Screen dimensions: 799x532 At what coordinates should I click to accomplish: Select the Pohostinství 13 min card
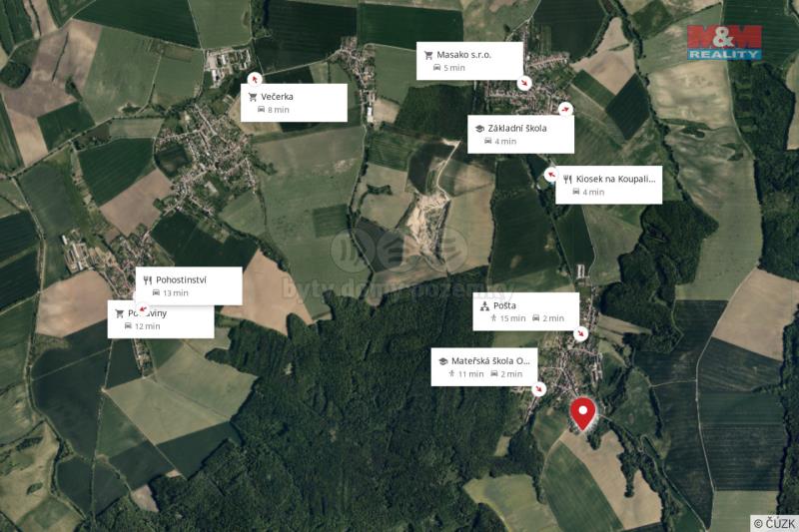189,286
